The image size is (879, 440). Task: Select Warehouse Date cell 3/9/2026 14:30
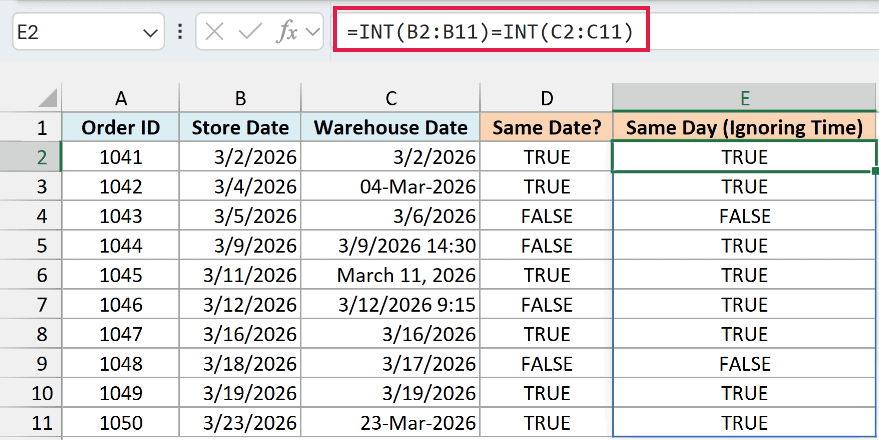[x=390, y=246]
